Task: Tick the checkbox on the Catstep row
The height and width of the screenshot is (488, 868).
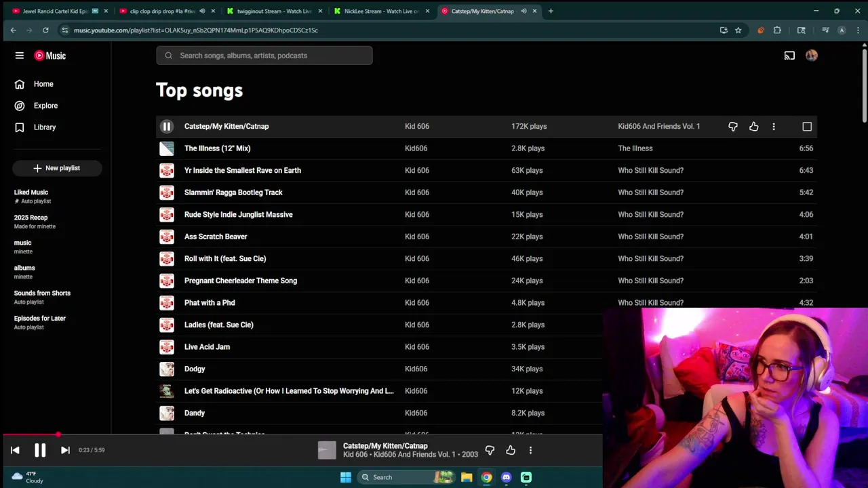Action: click(x=807, y=127)
